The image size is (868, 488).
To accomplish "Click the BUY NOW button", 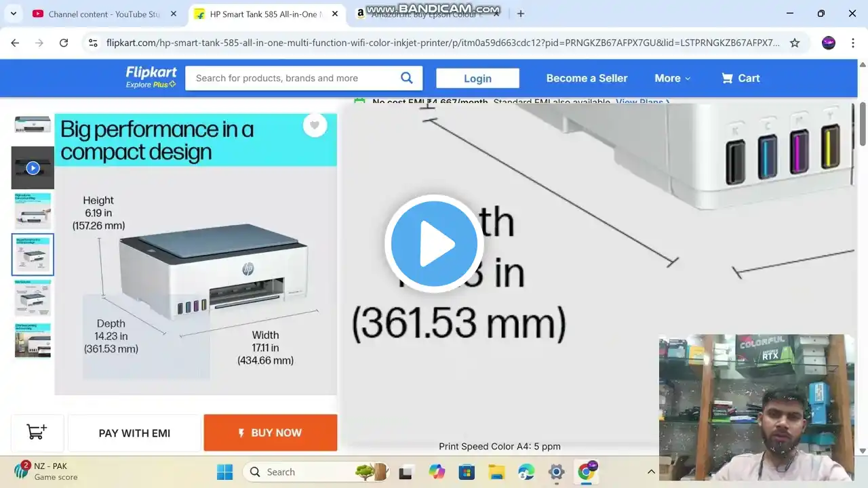I will [x=271, y=432].
